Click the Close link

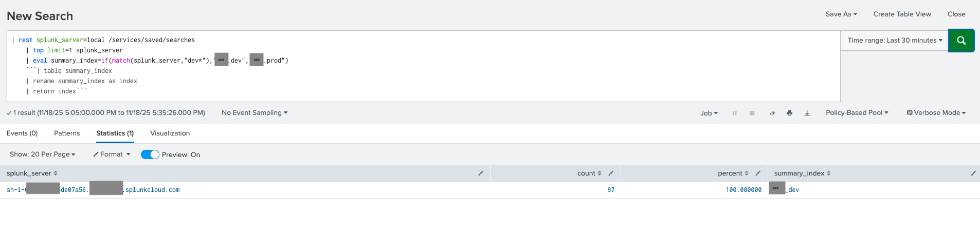[956, 14]
